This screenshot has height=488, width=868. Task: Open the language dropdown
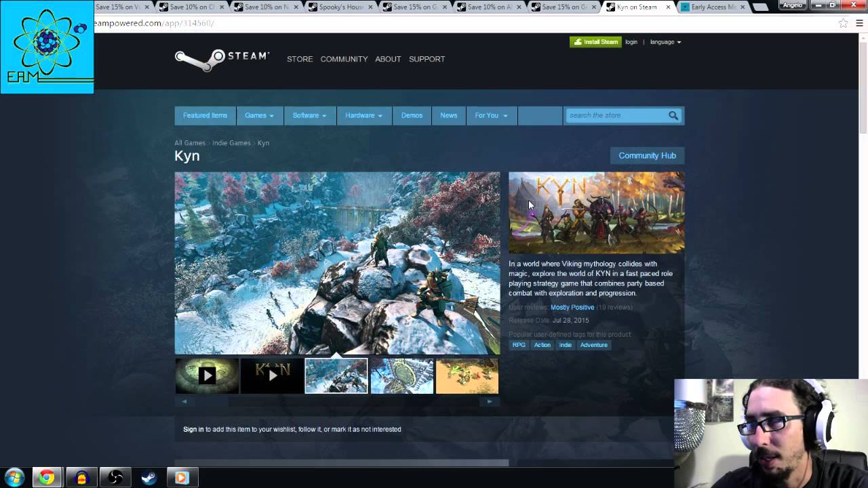click(665, 42)
